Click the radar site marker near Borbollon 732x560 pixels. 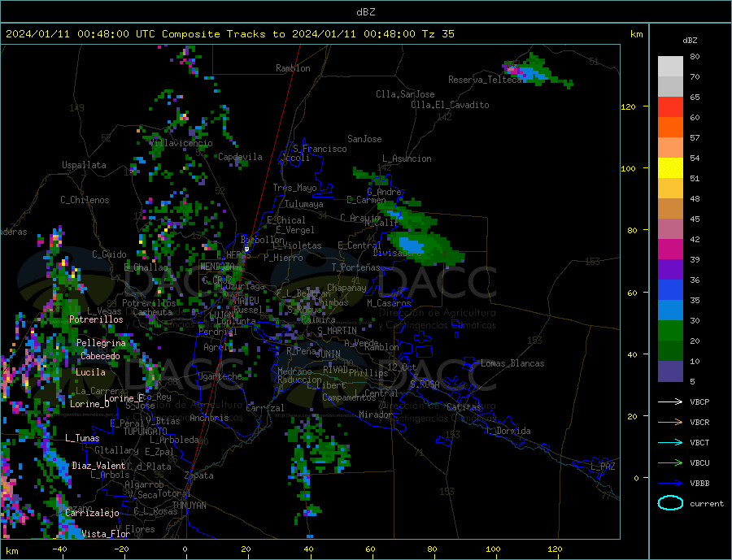247,250
